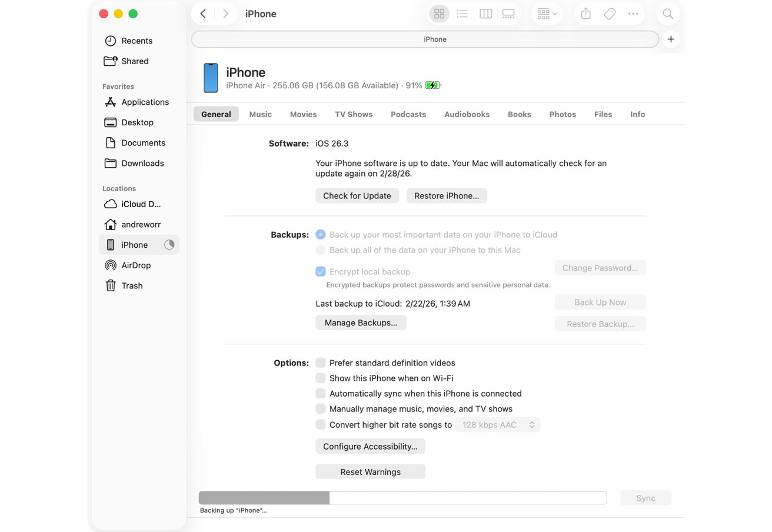Click the Check for Update button
Screen dimensions: 772x532
[357, 196]
